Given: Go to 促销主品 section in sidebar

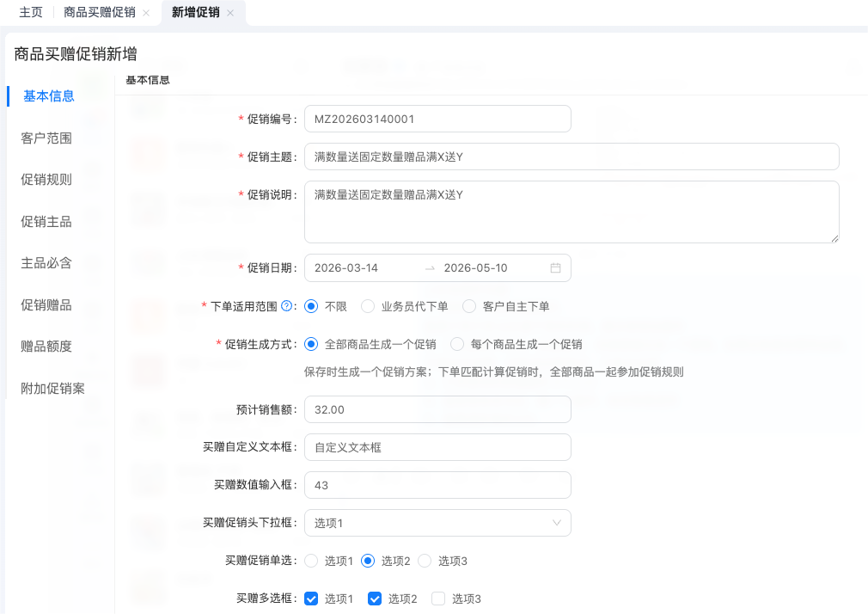Looking at the screenshot, I should pos(46,222).
